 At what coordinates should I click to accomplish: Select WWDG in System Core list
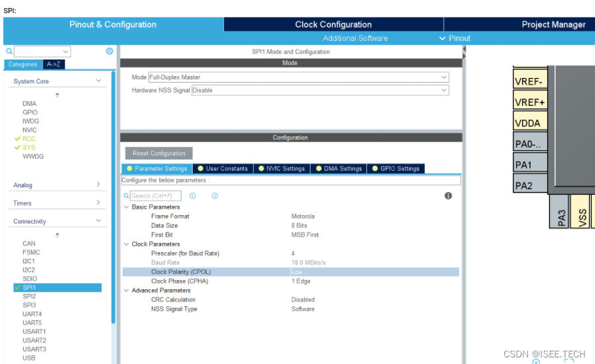pos(33,156)
